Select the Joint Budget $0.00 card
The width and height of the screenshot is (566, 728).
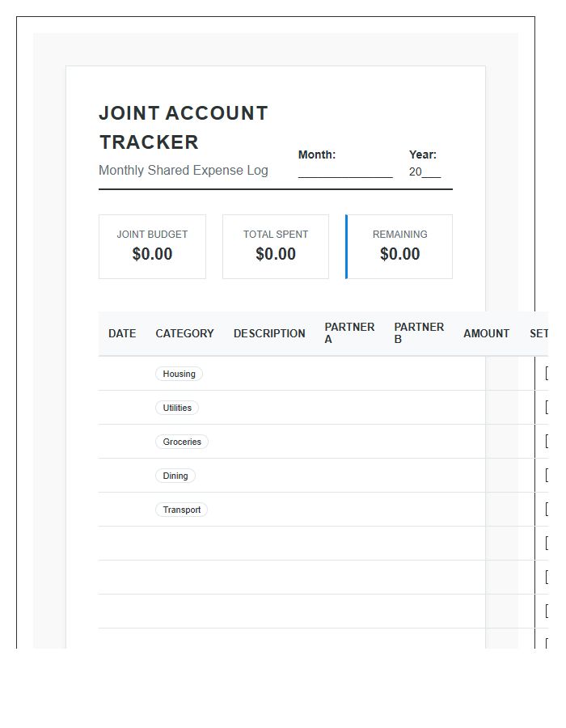(152, 247)
